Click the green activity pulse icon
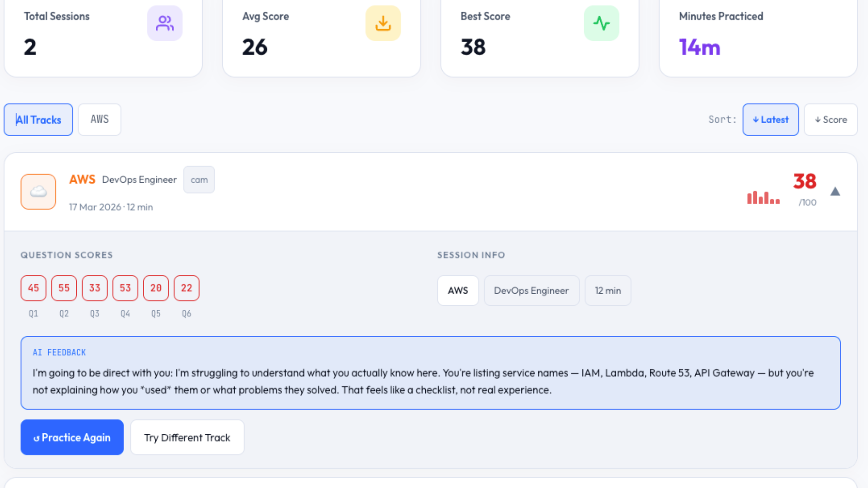The width and height of the screenshot is (868, 488). 601,23
